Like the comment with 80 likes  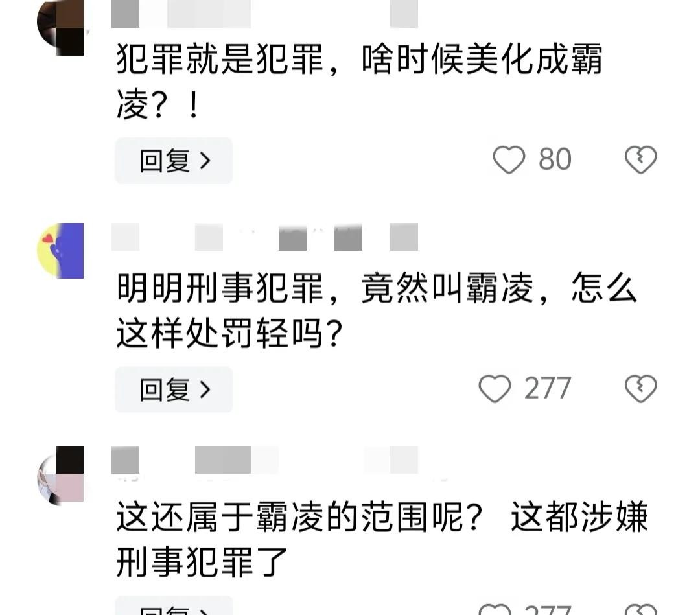(x=509, y=160)
